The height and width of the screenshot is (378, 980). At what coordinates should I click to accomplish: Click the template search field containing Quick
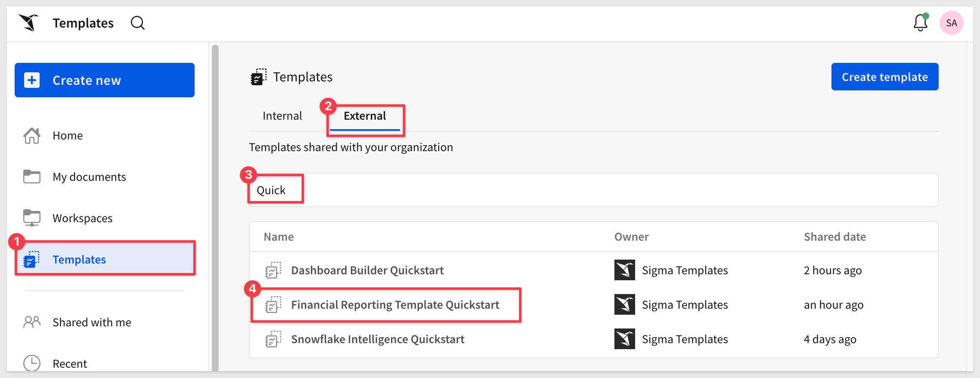pos(593,190)
